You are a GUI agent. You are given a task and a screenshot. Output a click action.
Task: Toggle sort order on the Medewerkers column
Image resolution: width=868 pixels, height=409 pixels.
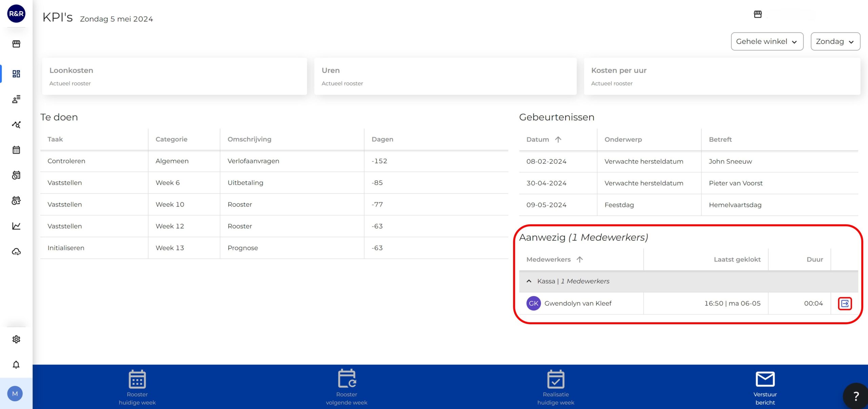581,259
